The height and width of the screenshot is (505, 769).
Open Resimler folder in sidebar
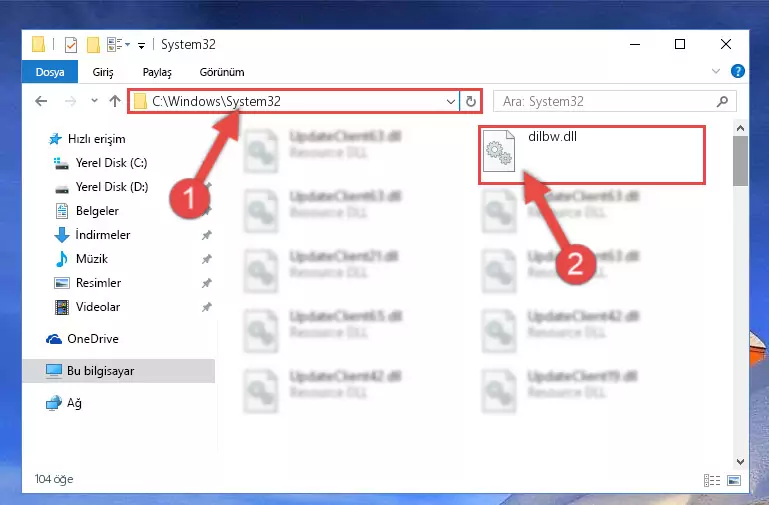[87, 283]
